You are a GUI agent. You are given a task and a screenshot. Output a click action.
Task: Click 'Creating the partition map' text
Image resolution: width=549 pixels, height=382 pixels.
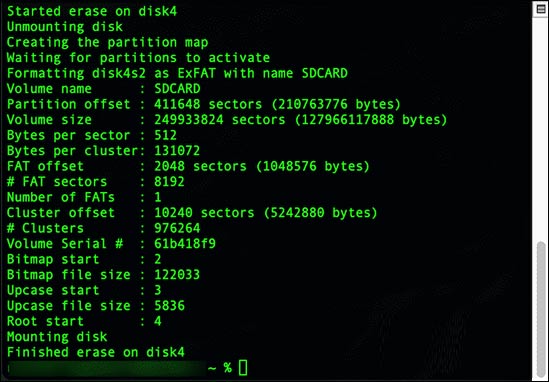point(107,43)
